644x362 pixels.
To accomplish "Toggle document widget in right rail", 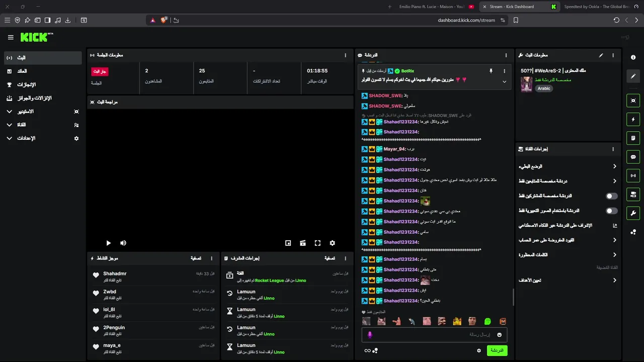I will (633, 138).
